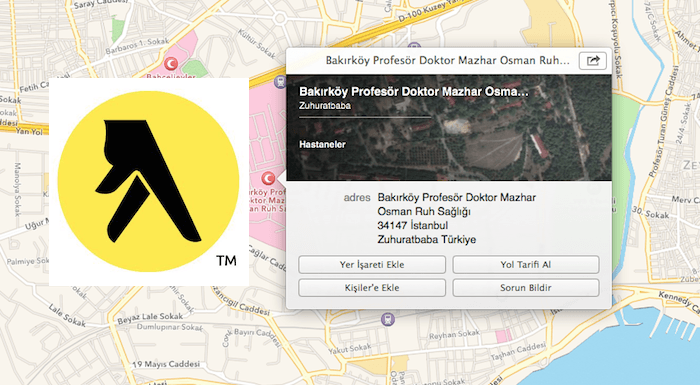Click the Taşhan Caddesi street label
700x385 pixels.
tap(518, 352)
